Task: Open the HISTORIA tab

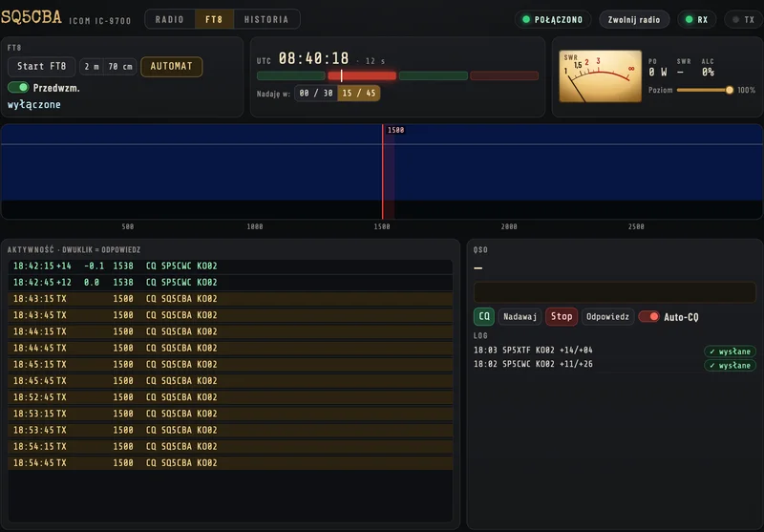Action: pyautogui.click(x=266, y=19)
